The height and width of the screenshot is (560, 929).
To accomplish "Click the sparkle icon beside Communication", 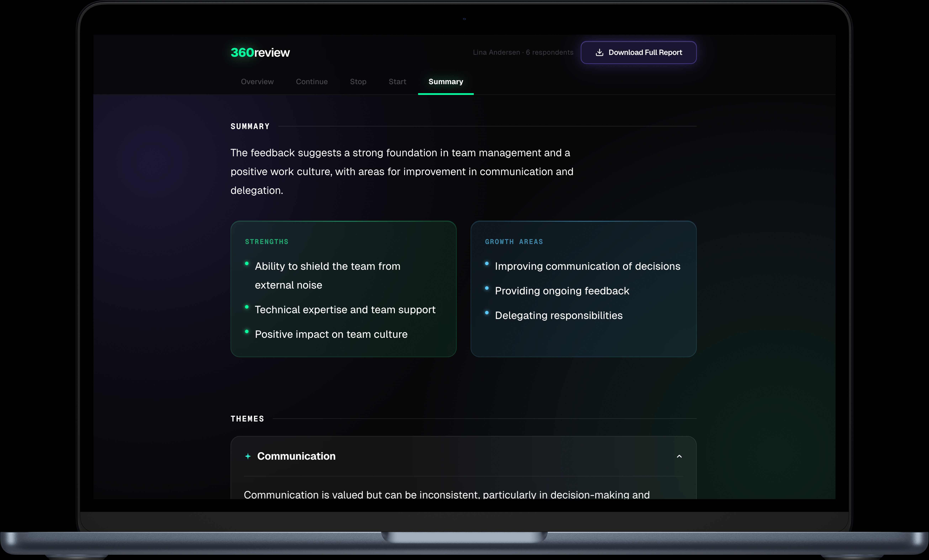I will click(248, 456).
